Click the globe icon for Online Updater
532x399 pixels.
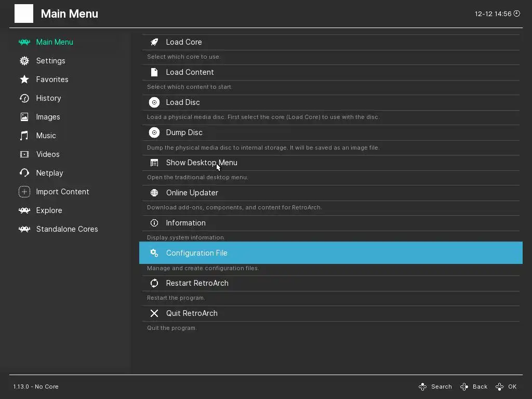[154, 193]
